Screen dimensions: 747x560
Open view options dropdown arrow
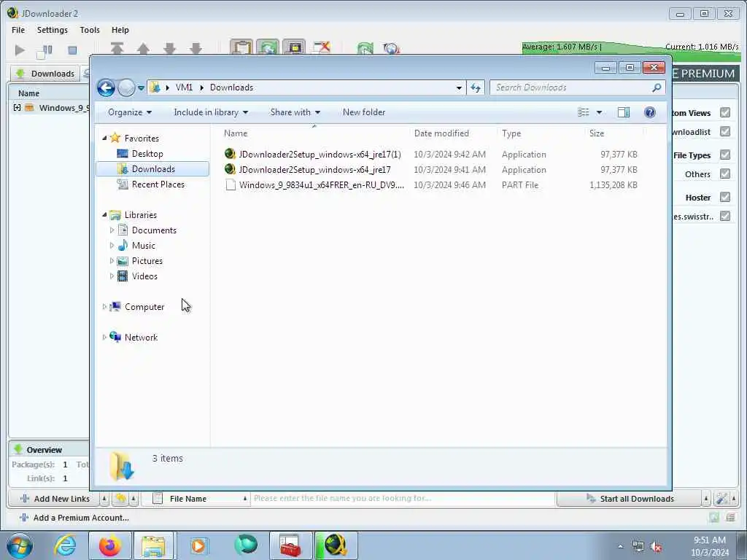(x=600, y=112)
